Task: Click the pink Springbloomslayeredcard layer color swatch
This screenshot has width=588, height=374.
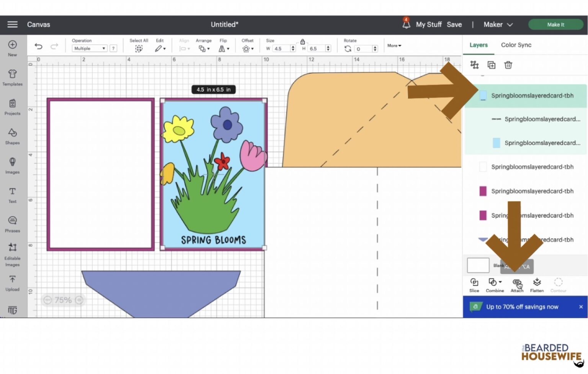Action: tap(483, 191)
